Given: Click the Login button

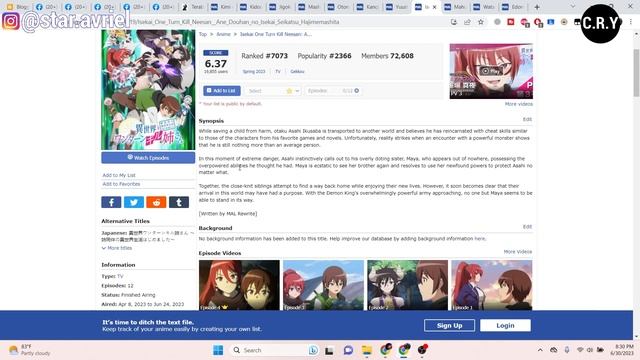Looking at the screenshot, I should (505, 325).
